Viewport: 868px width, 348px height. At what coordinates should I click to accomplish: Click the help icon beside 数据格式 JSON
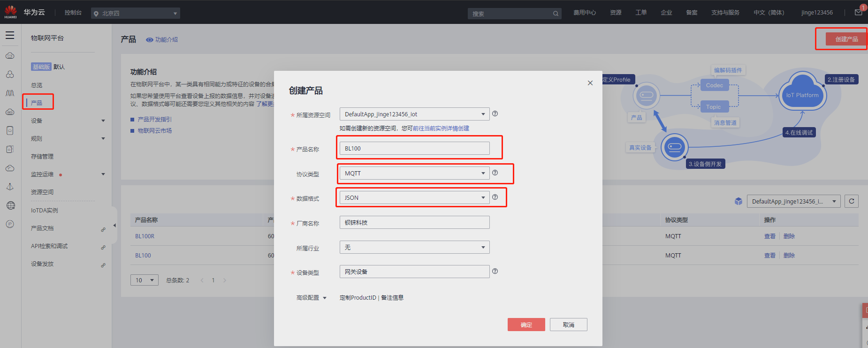click(495, 197)
